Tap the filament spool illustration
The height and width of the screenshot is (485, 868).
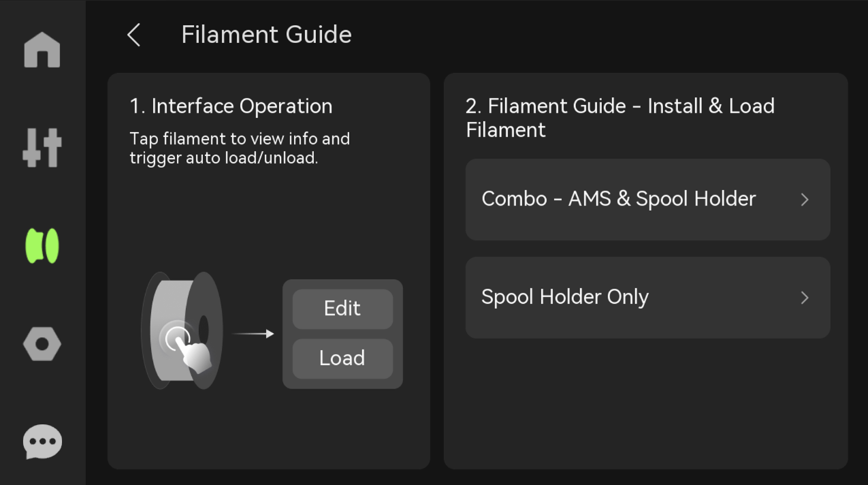[182, 331]
